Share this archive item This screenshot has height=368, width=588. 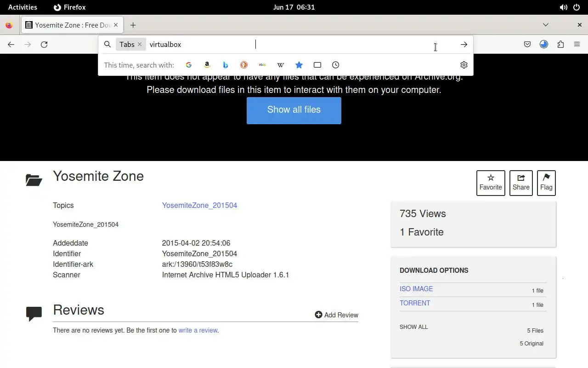pos(521,183)
